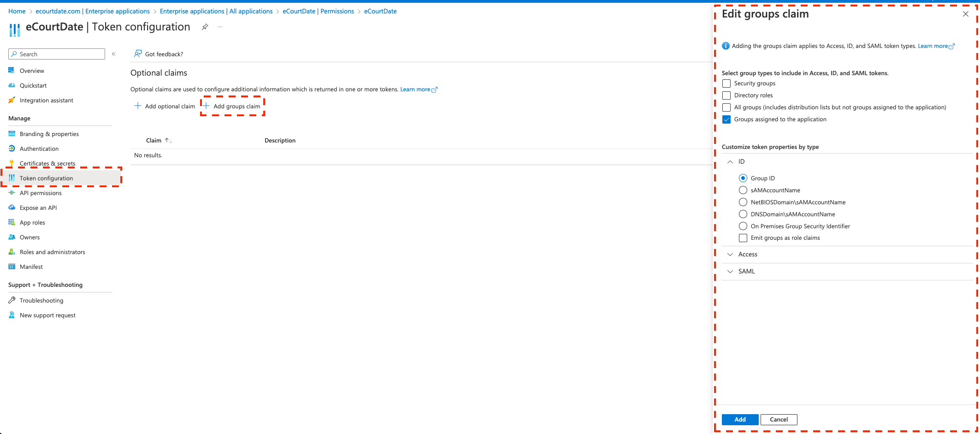Click the Expose an API cloud icon
The image size is (980, 434).
(x=12, y=208)
